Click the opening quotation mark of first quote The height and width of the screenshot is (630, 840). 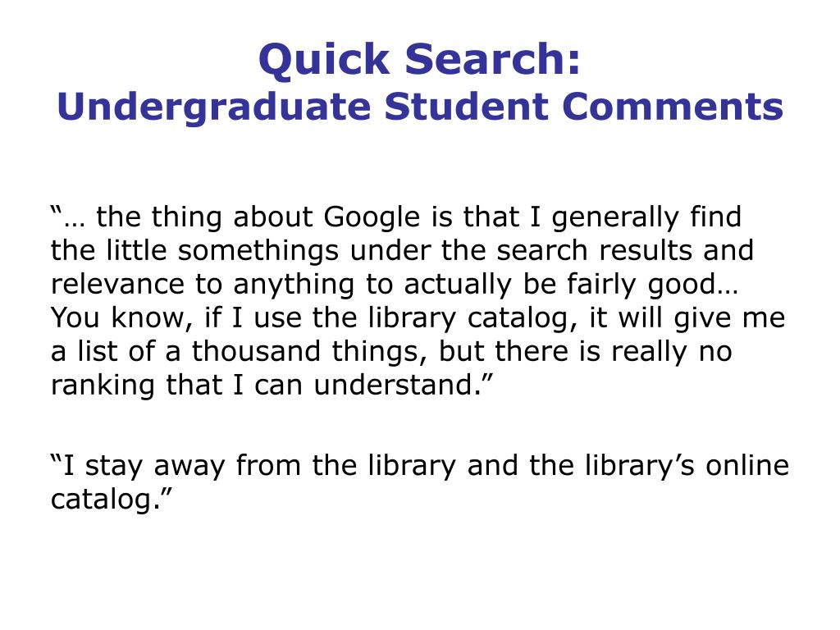(57, 211)
